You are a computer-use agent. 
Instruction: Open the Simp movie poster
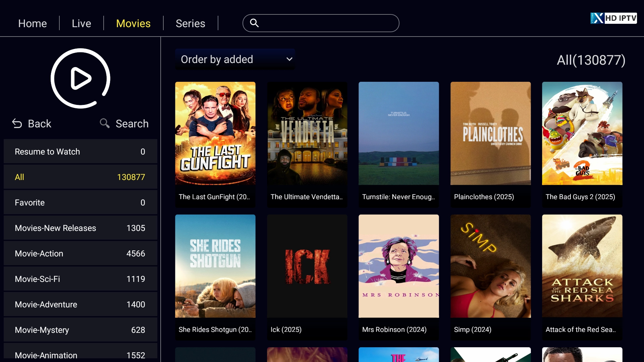[x=491, y=266]
